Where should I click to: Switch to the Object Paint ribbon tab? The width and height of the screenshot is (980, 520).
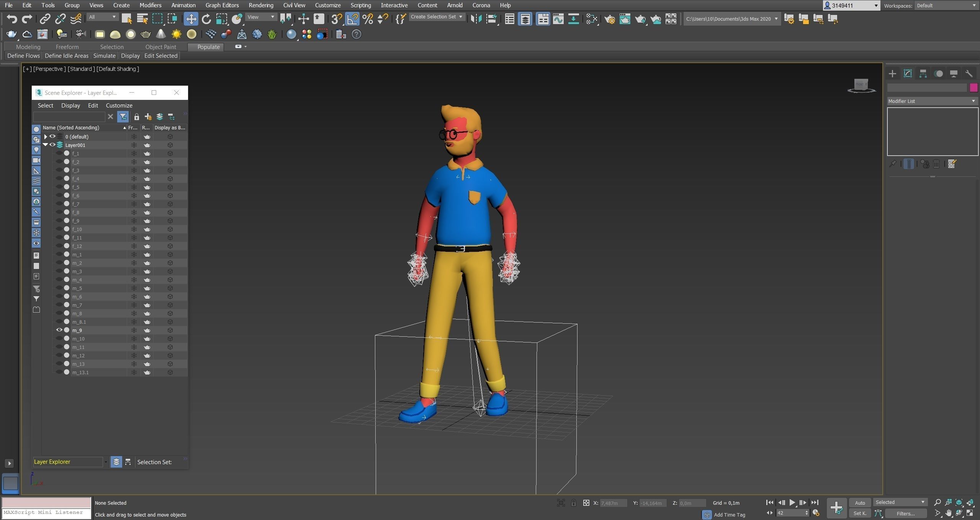click(160, 47)
